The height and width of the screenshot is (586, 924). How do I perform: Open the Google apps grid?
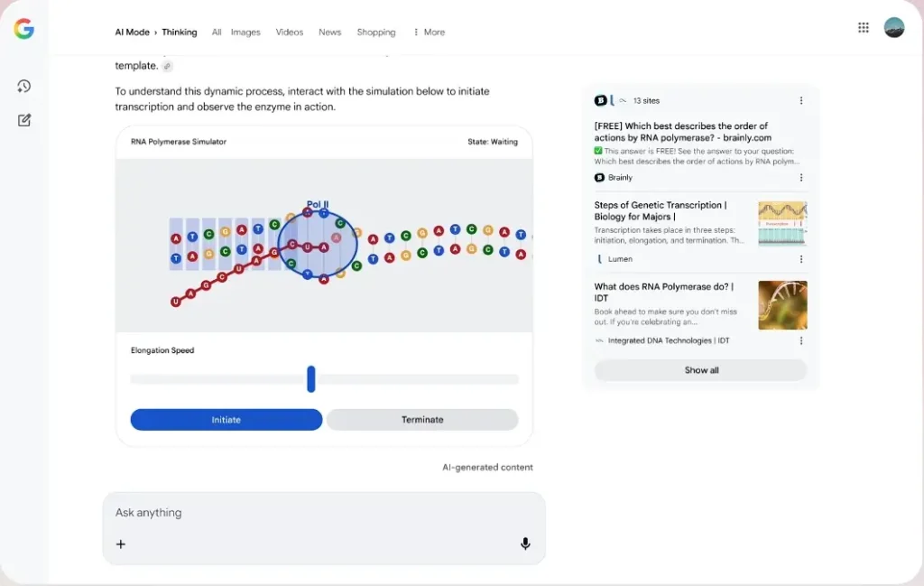tap(864, 28)
